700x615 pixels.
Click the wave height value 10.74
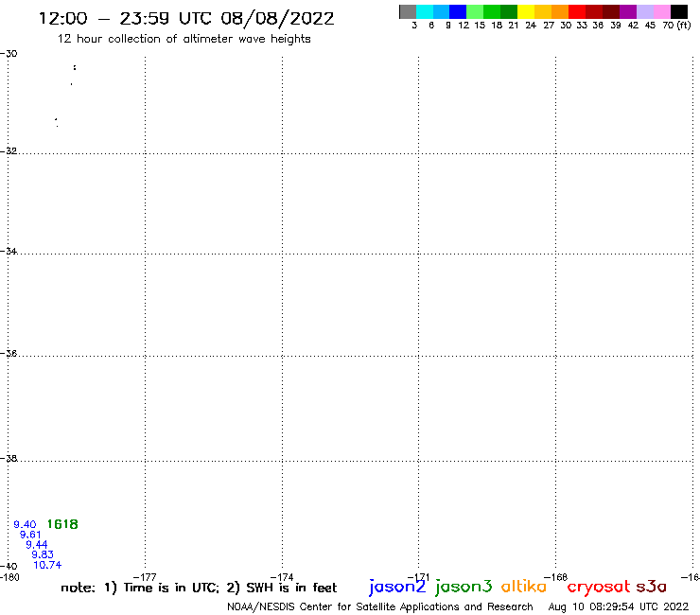tap(47, 565)
